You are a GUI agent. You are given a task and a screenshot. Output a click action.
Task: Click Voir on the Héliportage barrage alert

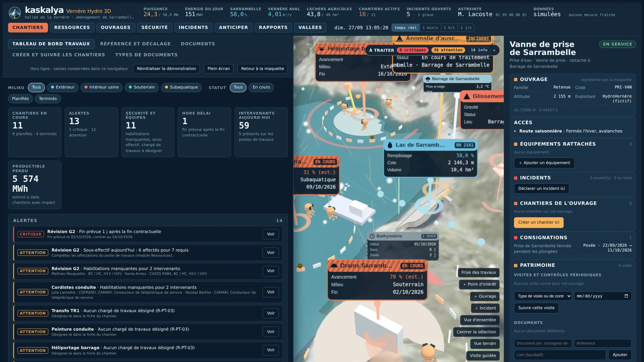pyautogui.click(x=271, y=350)
